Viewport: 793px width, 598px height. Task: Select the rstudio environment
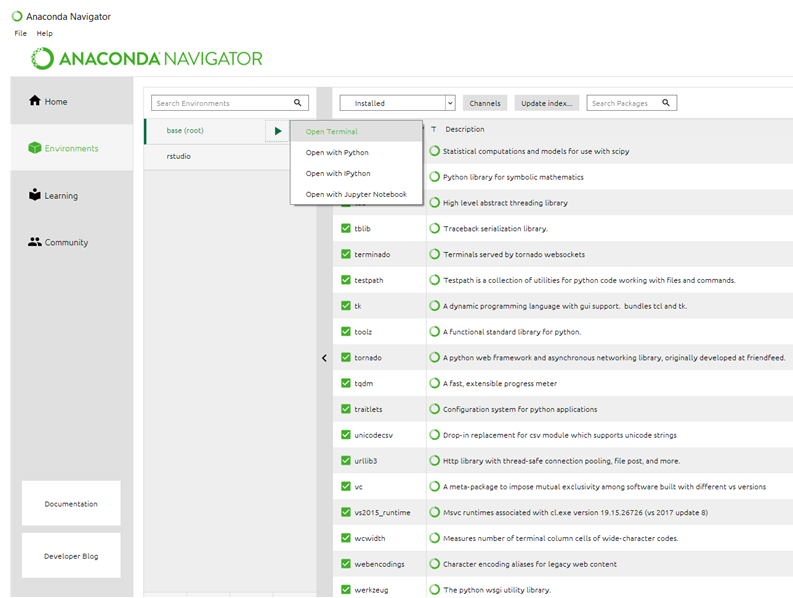click(x=216, y=156)
